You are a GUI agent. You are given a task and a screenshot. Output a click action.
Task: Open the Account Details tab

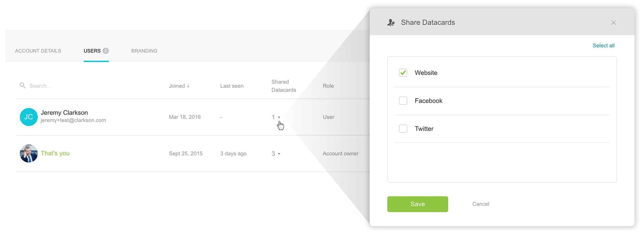point(38,51)
